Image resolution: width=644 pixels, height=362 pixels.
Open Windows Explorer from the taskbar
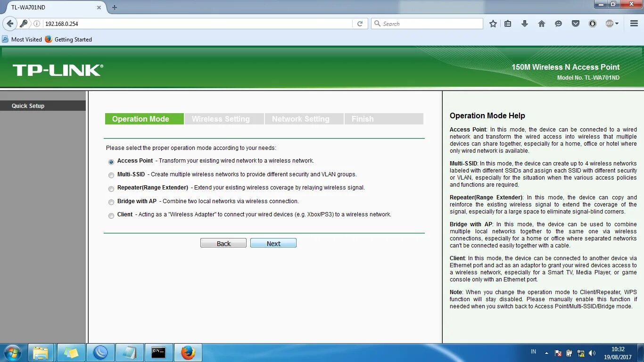pyautogui.click(x=41, y=353)
